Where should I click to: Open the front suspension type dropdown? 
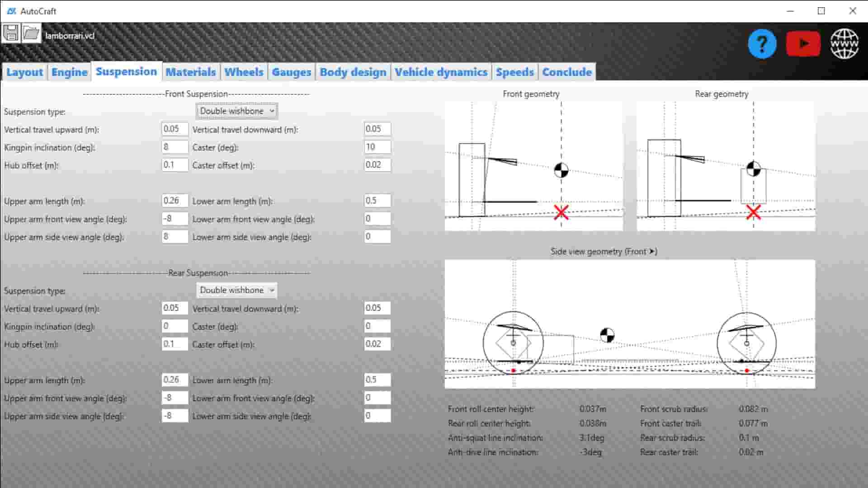pos(236,111)
